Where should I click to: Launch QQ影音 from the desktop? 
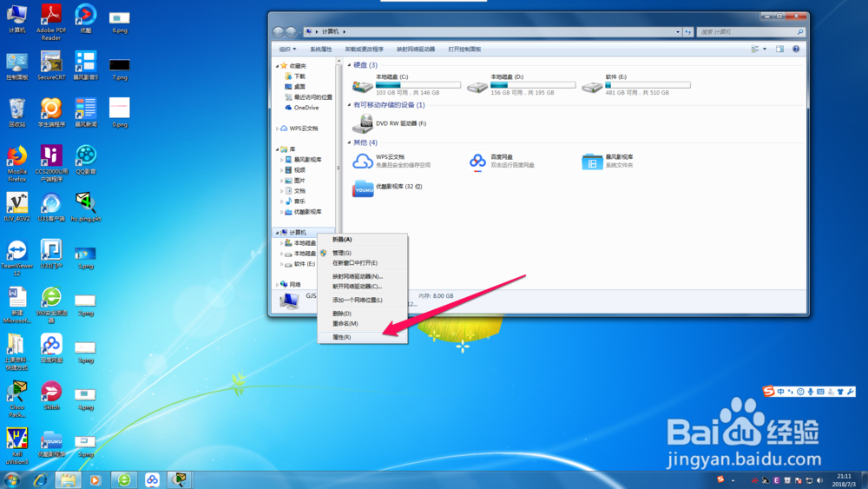pyautogui.click(x=86, y=160)
